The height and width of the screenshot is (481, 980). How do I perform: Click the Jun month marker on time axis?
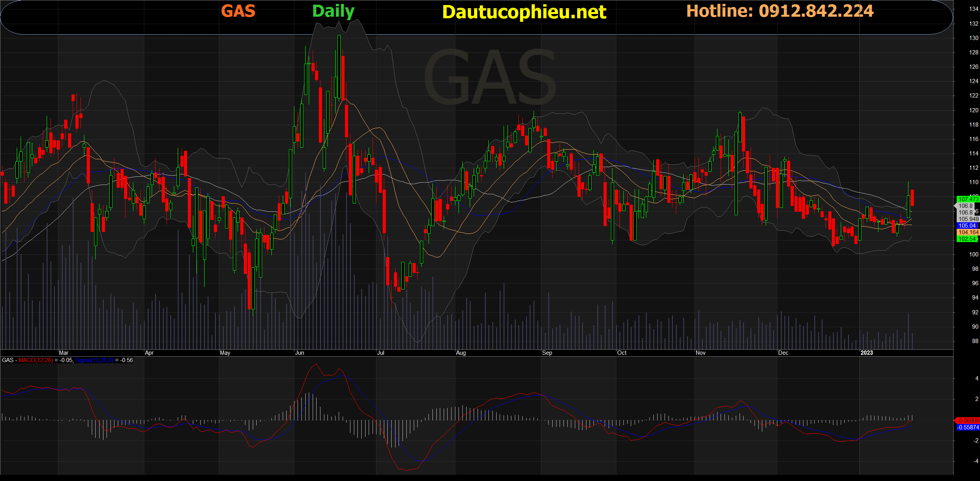click(x=299, y=353)
